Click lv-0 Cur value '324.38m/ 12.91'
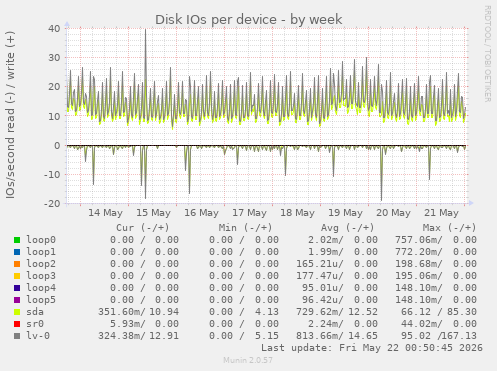The height and width of the screenshot is (371, 497). coord(138,336)
